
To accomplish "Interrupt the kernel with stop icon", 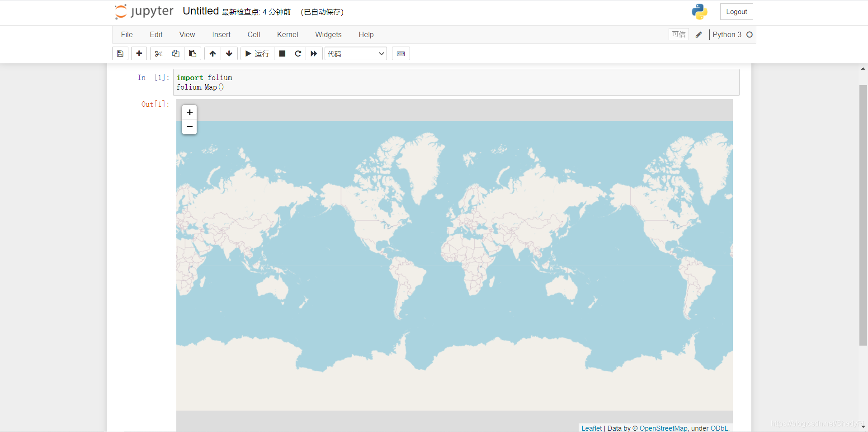I will pyautogui.click(x=282, y=54).
